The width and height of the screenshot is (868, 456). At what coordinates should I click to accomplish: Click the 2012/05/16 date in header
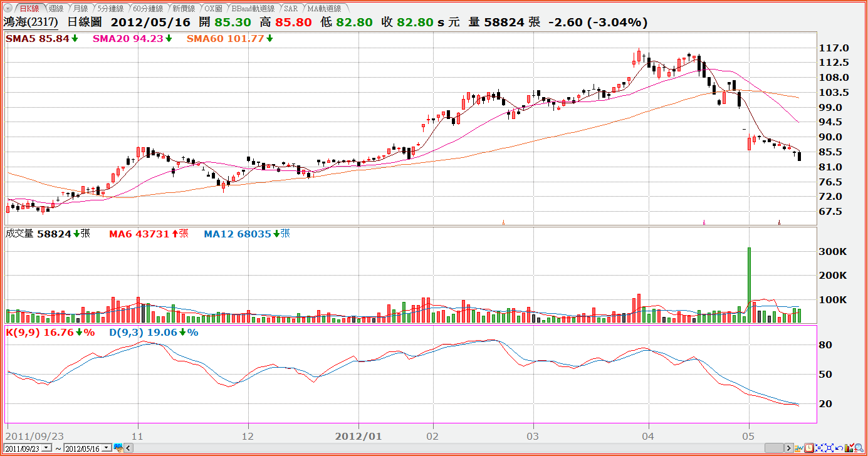[x=150, y=23]
